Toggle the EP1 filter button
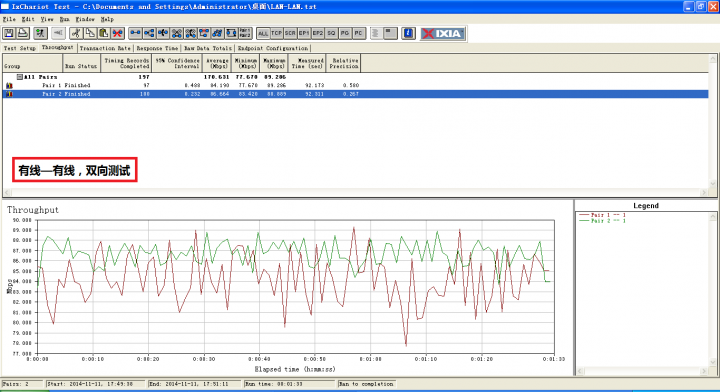 coord(304,33)
